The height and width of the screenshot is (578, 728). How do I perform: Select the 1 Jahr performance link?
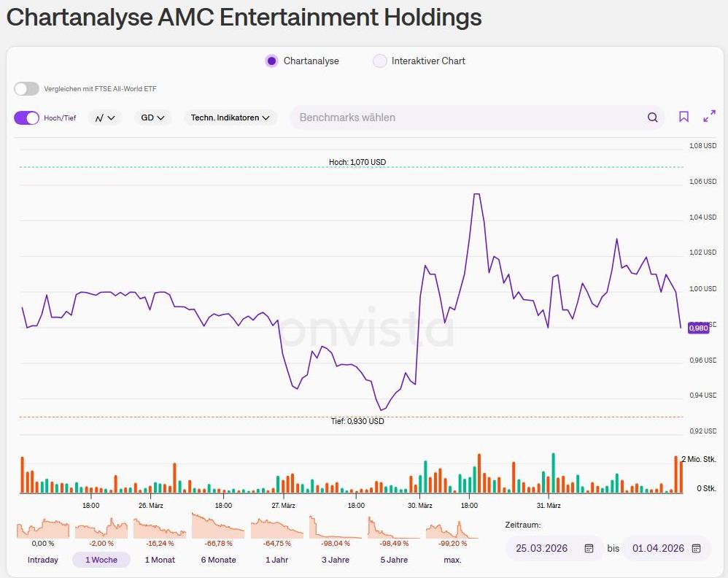[x=276, y=560]
